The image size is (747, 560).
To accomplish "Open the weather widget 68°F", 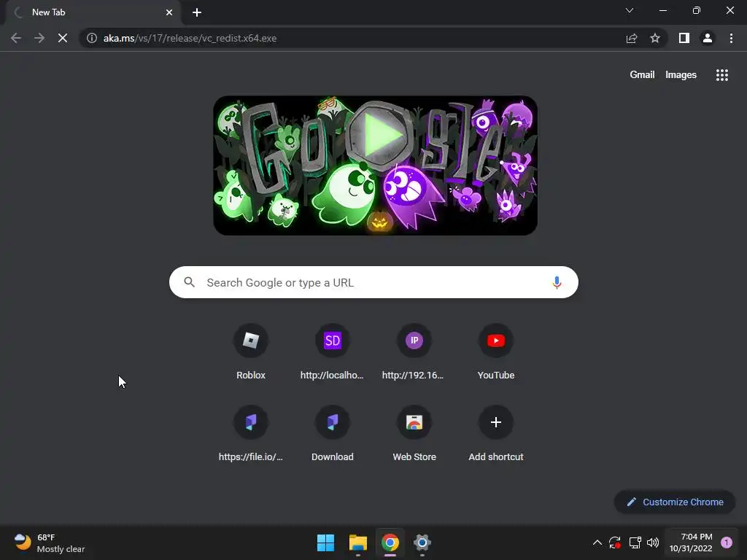I will pos(50,542).
